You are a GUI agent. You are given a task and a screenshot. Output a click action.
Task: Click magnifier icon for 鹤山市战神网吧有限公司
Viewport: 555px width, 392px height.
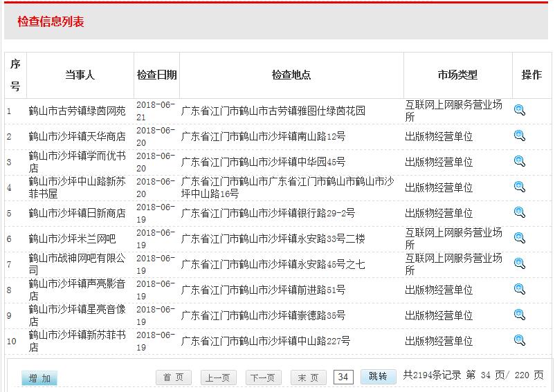(x=520, y=264)
